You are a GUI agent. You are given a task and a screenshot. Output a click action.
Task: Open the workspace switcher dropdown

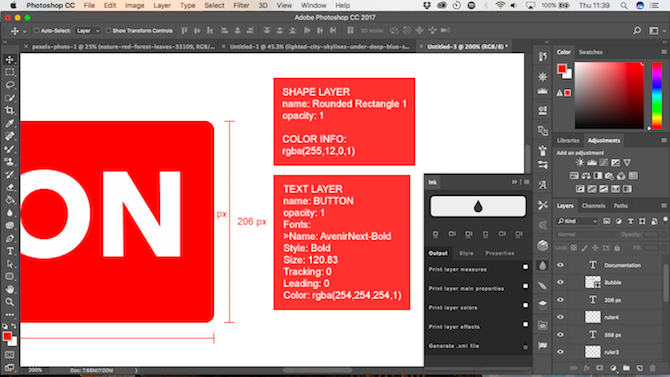click(656, 30)
